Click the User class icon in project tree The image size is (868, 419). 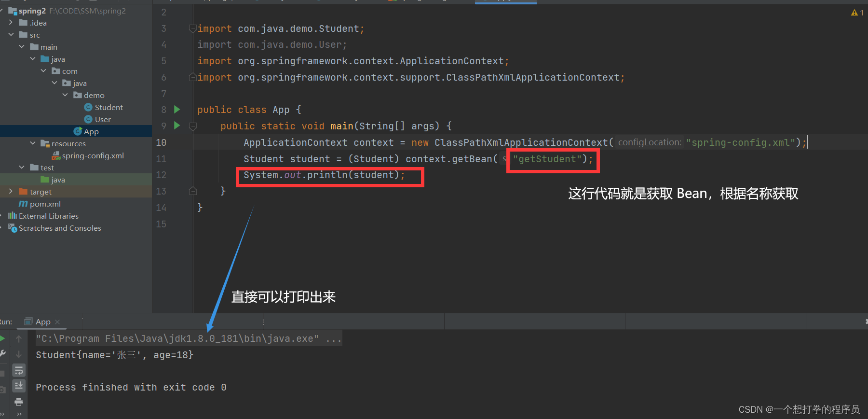[x=88, y=119]
